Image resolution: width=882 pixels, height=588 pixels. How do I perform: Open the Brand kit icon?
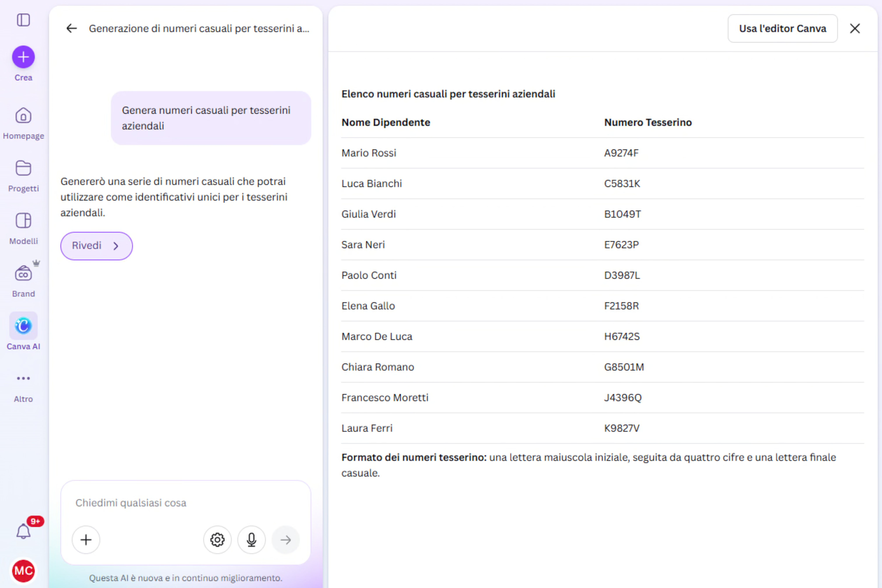23,273
